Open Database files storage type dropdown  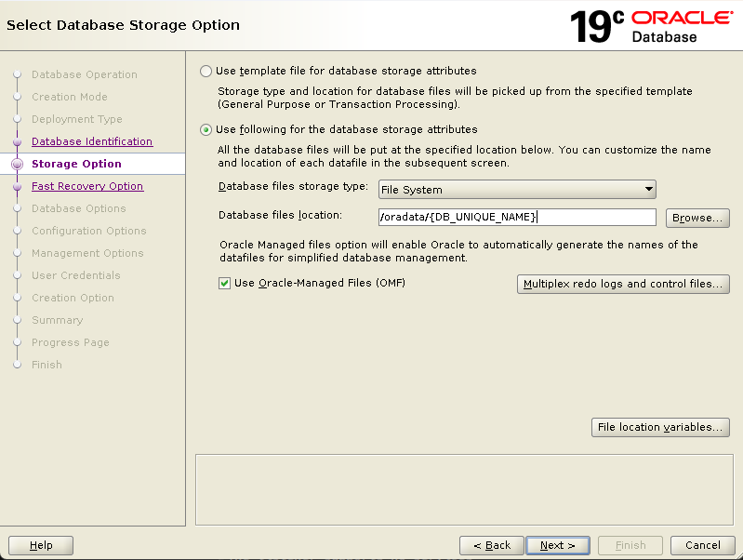pos(517,190)
